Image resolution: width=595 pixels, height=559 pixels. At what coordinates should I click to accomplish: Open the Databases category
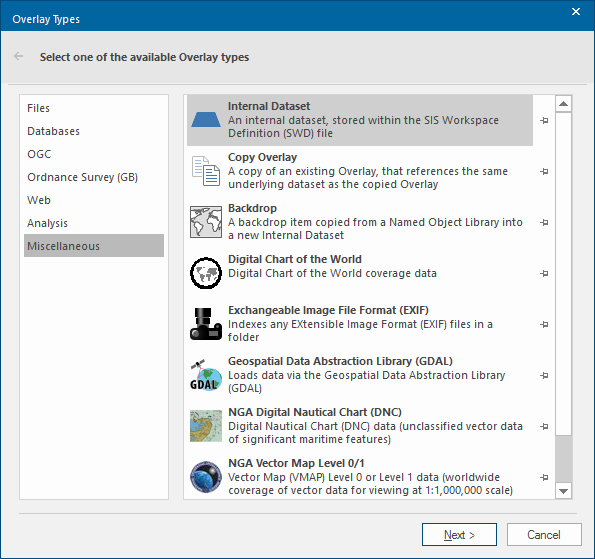point(94,131)
